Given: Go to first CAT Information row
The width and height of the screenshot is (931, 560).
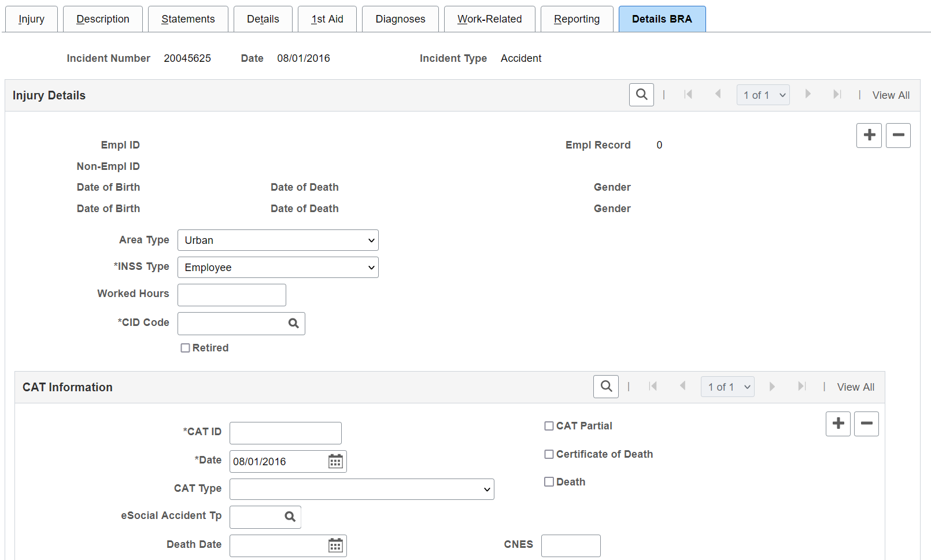Looking at the screenshot, I should tap(653, 386).
